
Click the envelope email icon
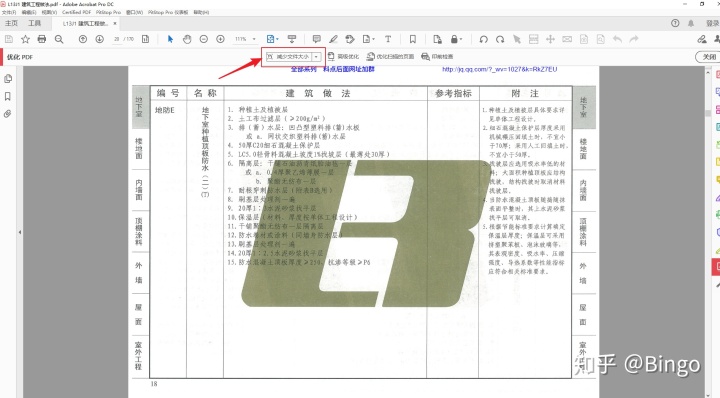tap(567, 39)
